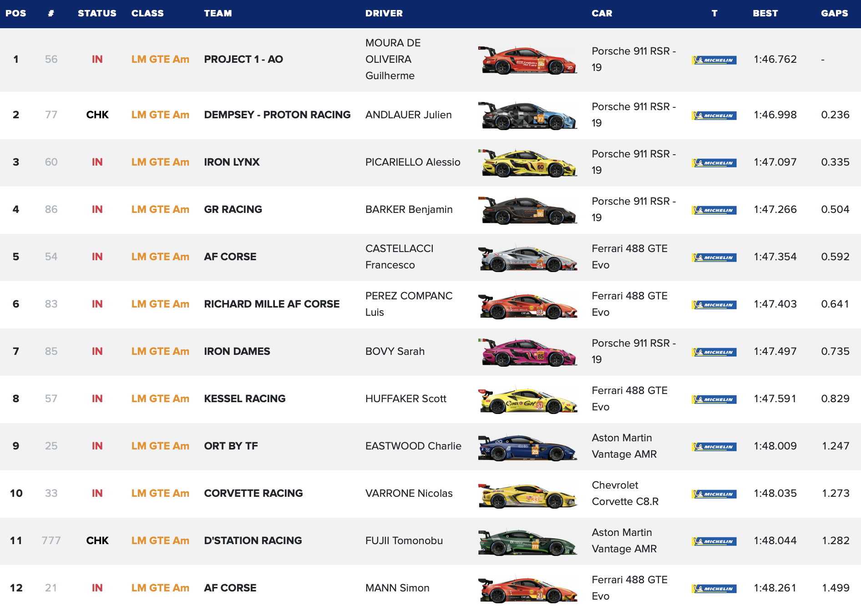The image size is (861, 616).
Task: Click the red #56 Project 1 car image
Action: pyautogui.click(x=527, y=60)
